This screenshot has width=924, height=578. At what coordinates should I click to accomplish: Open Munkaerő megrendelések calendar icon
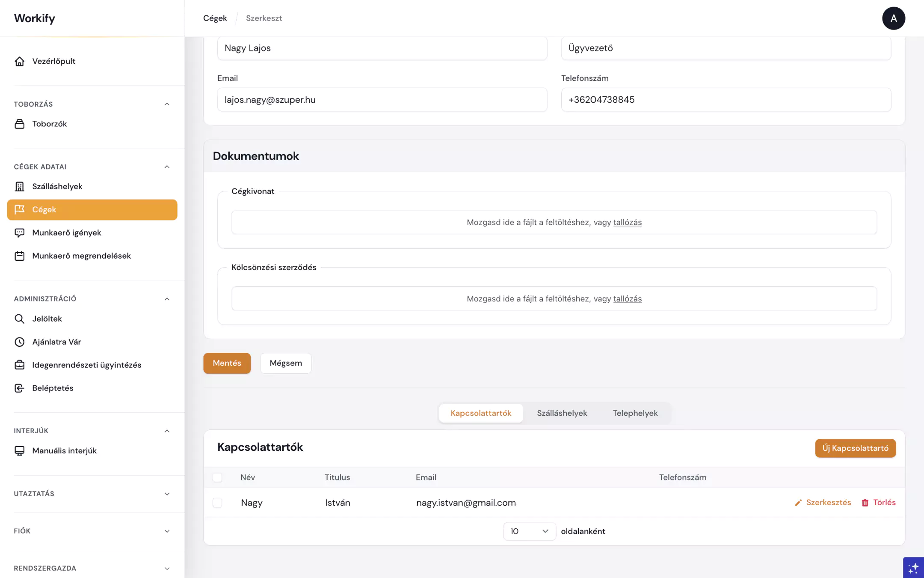coord(19,256)
